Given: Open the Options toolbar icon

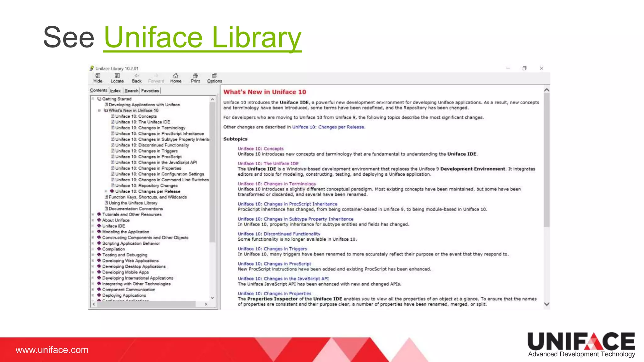Looking at the screenshot, I should tap(214, 76).
